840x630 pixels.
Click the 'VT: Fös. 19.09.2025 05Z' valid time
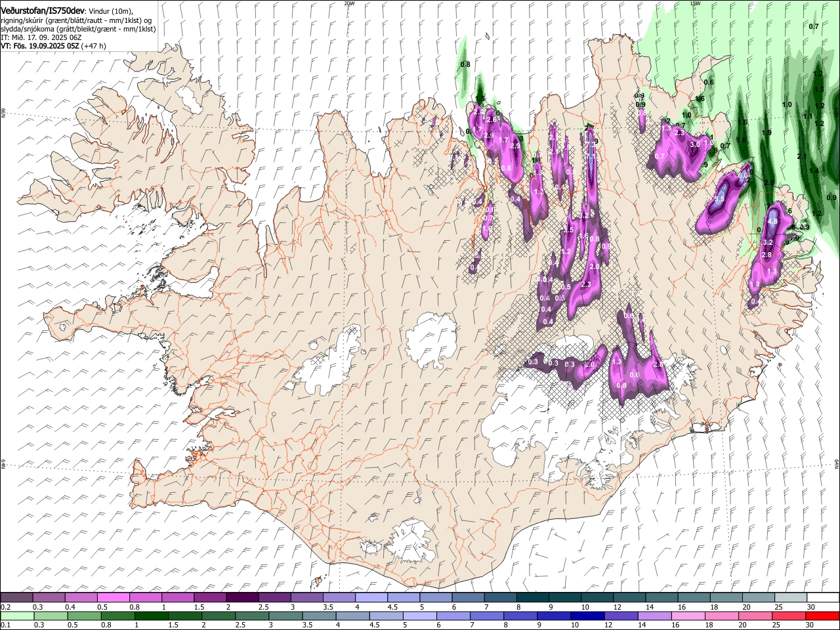click(x=40, y=46)
